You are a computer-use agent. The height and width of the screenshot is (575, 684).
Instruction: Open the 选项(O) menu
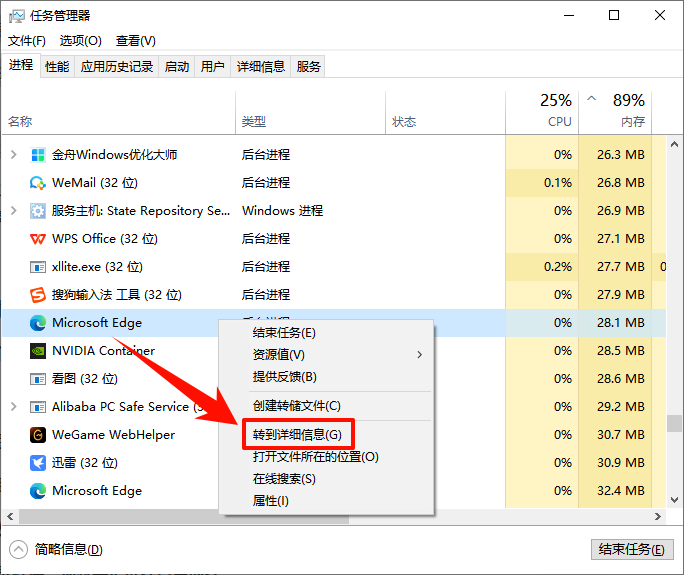pos(81,41)
